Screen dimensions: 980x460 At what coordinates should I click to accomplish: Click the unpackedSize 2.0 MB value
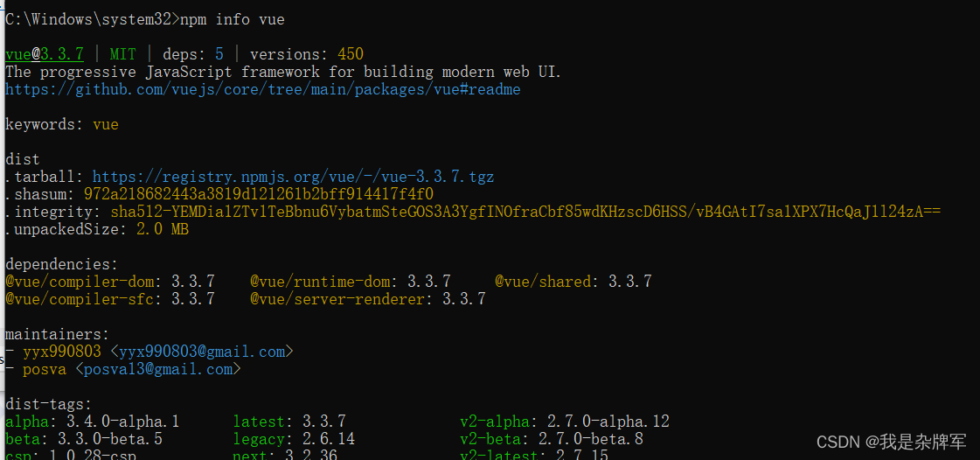[x=163, y=229]
